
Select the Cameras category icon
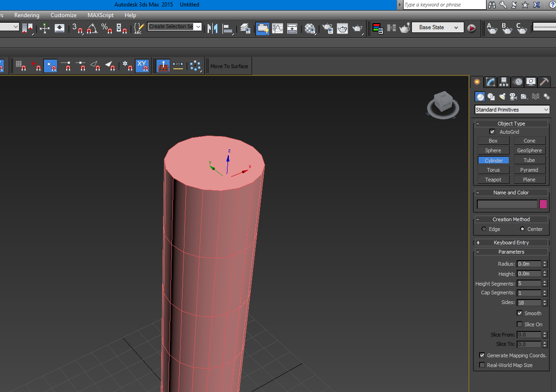513,96
